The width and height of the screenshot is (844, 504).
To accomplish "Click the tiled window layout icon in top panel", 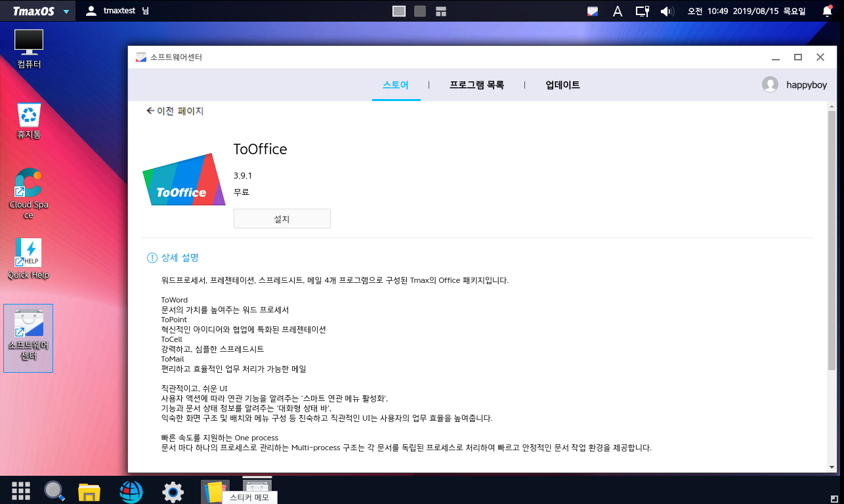I will tap(440, 11).
